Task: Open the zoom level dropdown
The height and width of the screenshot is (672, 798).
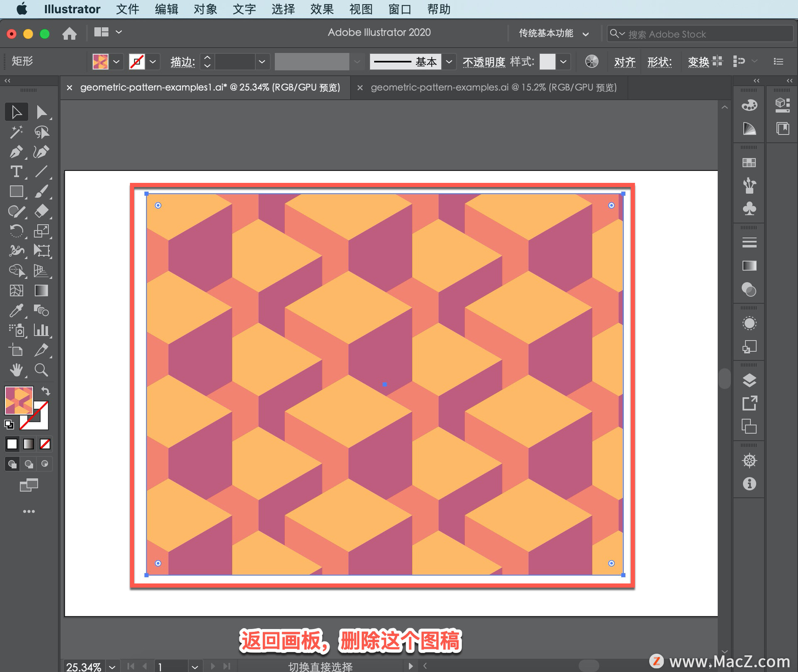Action: click(112, 666)
